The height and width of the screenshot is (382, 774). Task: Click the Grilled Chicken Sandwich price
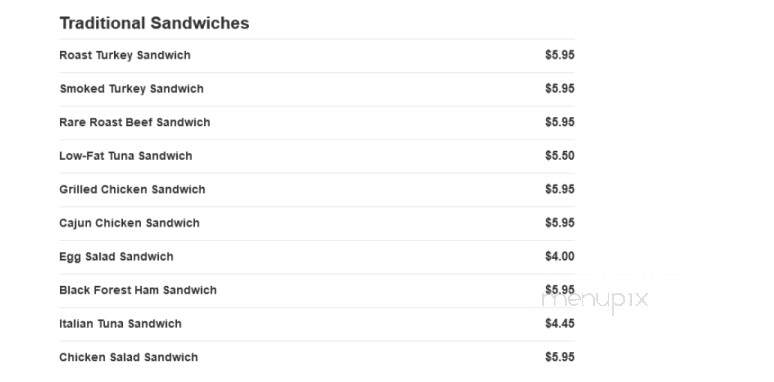pyautogui.click(x=560, y=189)
